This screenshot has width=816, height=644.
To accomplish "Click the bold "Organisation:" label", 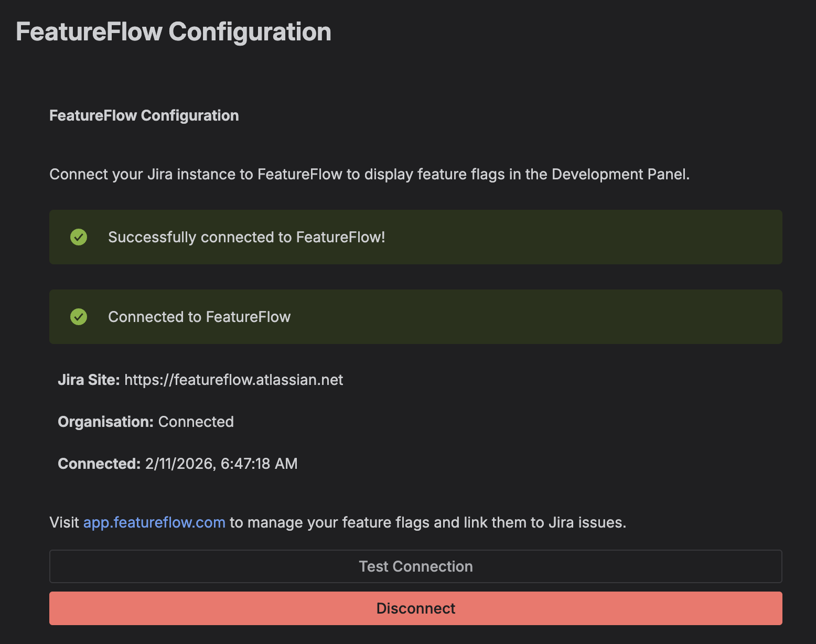I will pyautogui.click(x=105, y=422).
